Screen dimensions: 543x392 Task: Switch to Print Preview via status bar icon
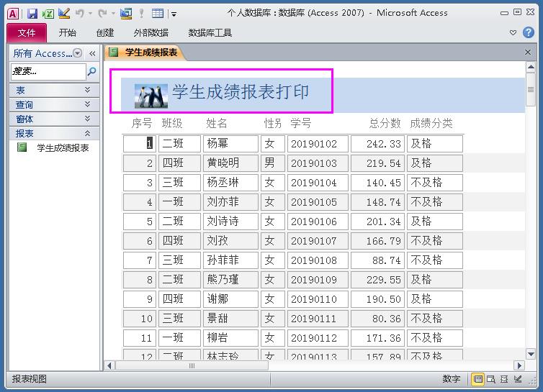(x=491, y=379)
